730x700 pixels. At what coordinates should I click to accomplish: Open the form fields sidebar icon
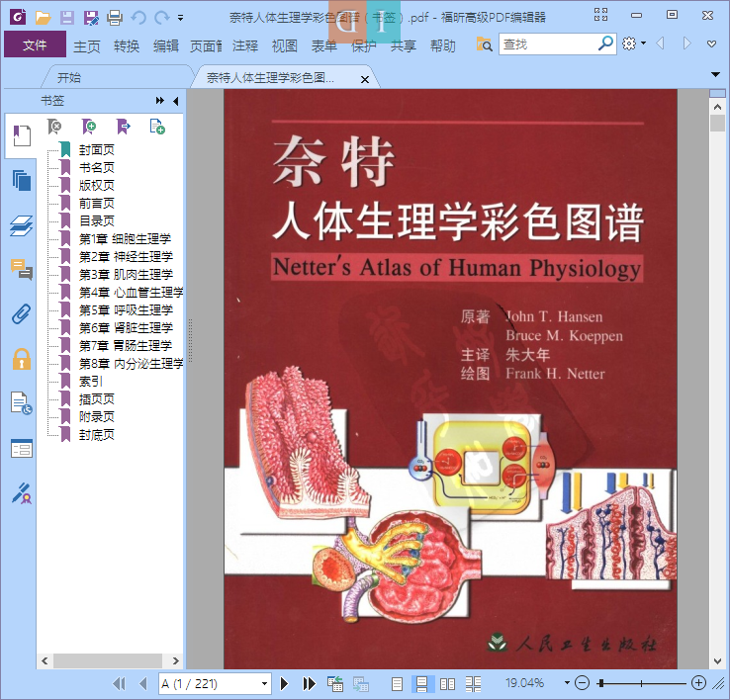coord(22,448)
